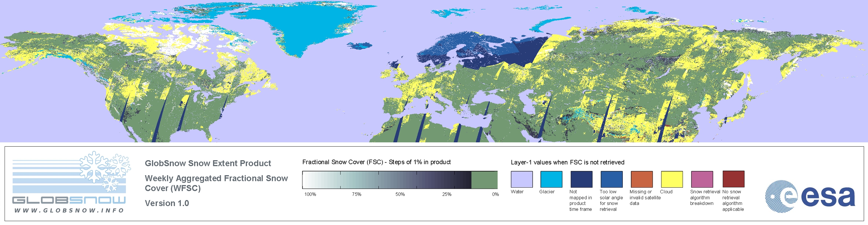
Task: Click the GLOBSNOW wordmark text
Action: [69, 200]
